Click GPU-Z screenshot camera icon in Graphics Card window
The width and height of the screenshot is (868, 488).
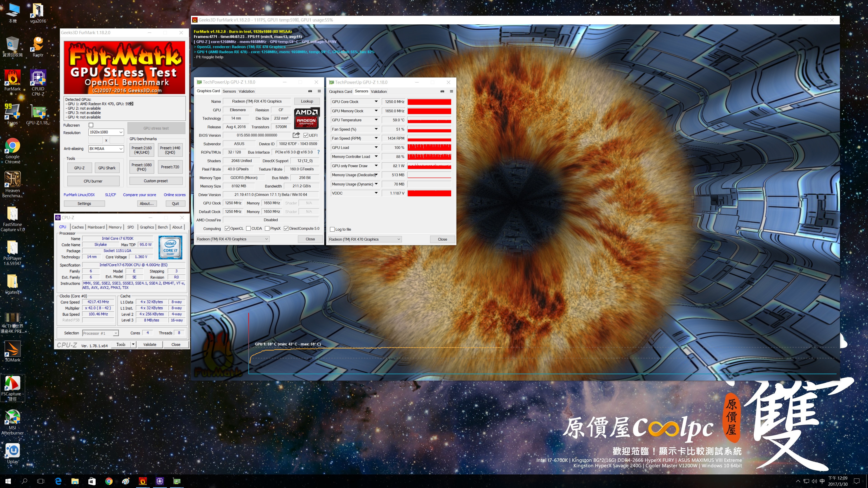[310, 91]
